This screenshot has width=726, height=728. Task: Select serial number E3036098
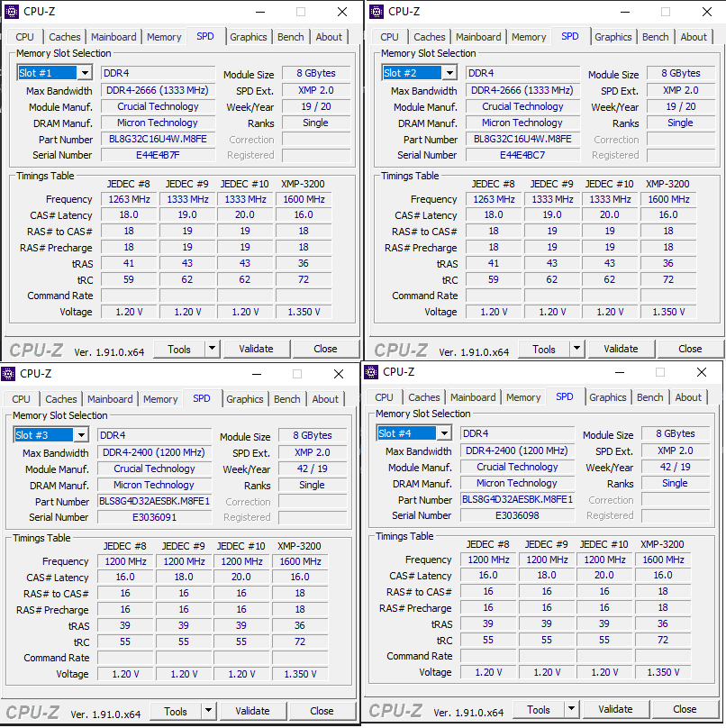(x=517, y=515)
